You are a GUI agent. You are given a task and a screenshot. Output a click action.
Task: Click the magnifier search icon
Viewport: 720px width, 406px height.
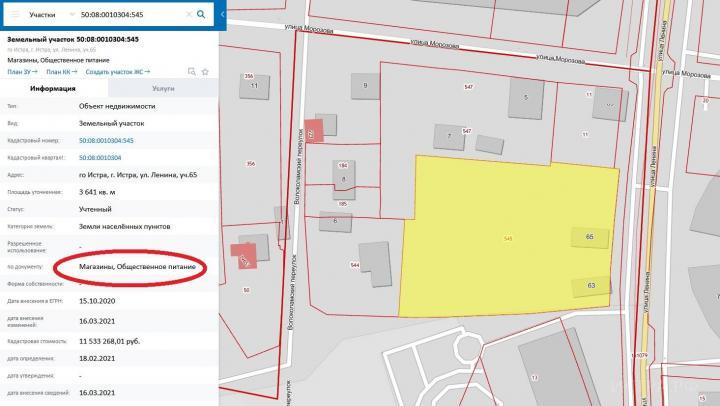(x=201, y=15)
